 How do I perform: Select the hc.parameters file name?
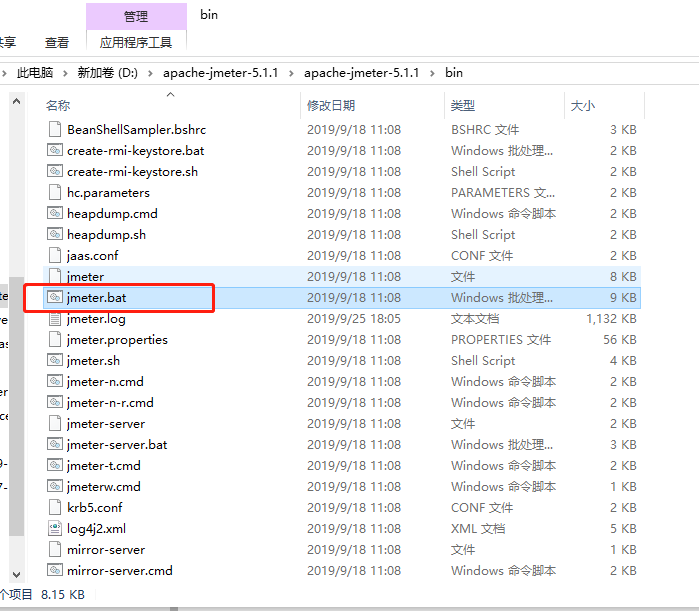108,193
